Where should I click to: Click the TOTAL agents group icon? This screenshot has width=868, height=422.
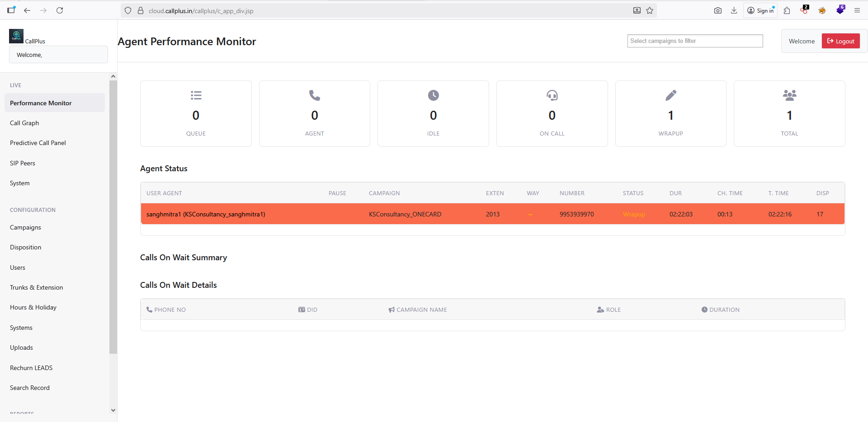pos(789,95)
